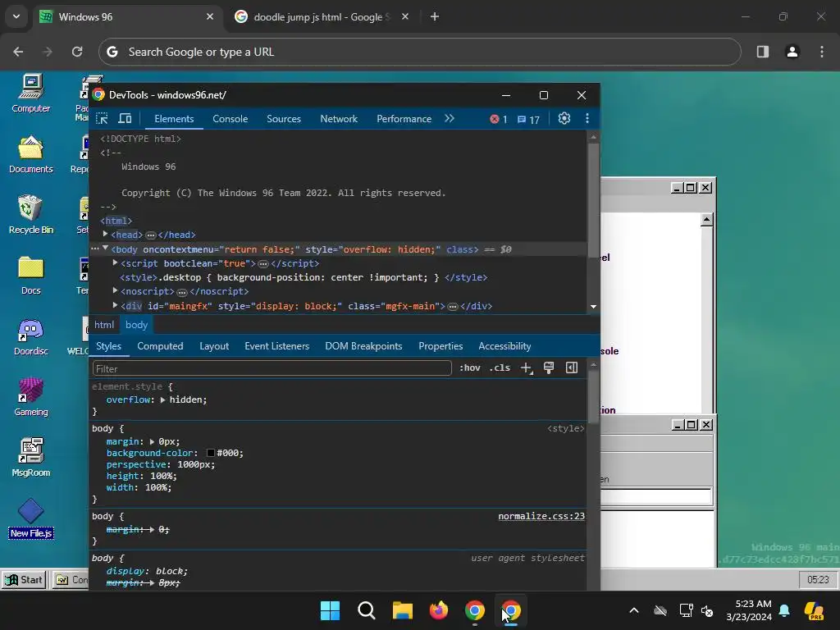
Task: Reload the page in Chrome
Action: (77, 52)
